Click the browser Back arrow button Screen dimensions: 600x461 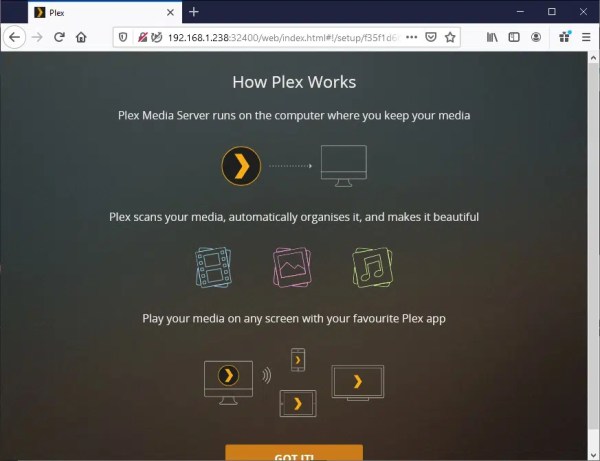(14, 37)
